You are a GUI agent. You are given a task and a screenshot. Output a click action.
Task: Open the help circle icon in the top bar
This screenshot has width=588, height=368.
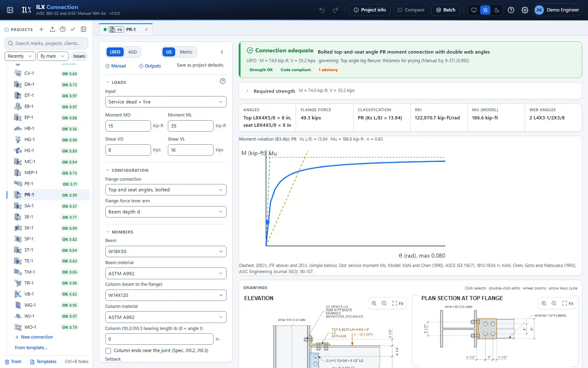point(511,10)
